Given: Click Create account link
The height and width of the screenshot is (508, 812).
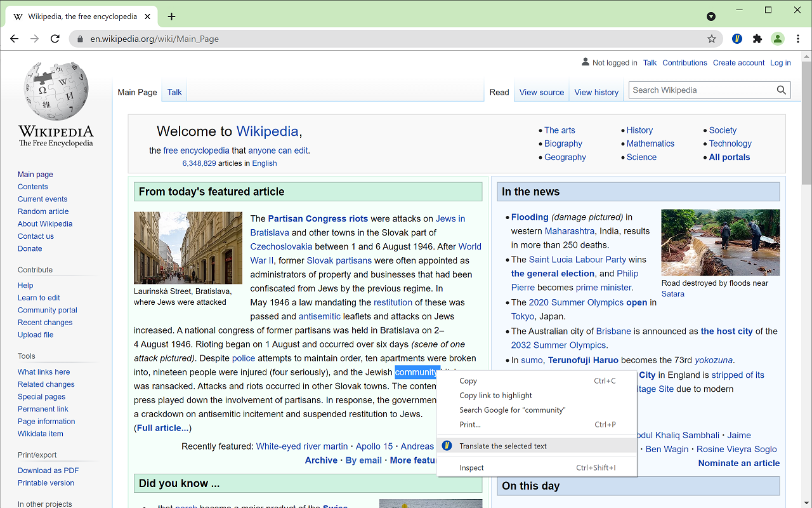Looking at the screenshot, I should [738, 63].
